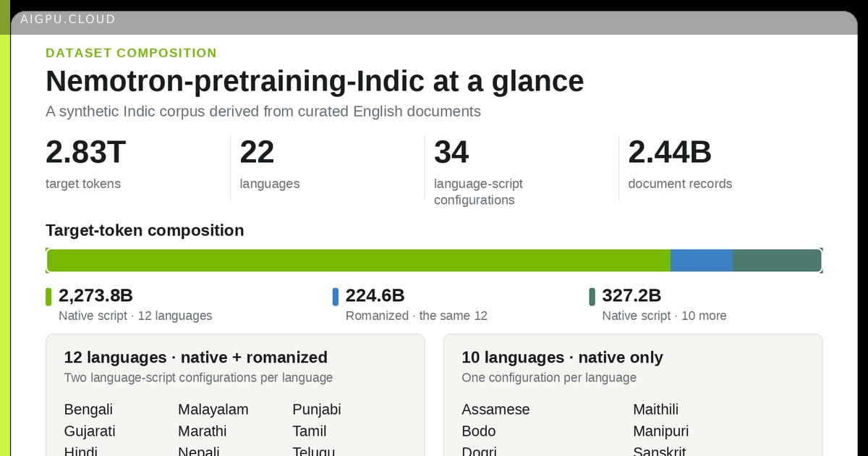Click the 'language-script configurations' caption
This screenshot has height=456, width=868.
pos(478,192)
